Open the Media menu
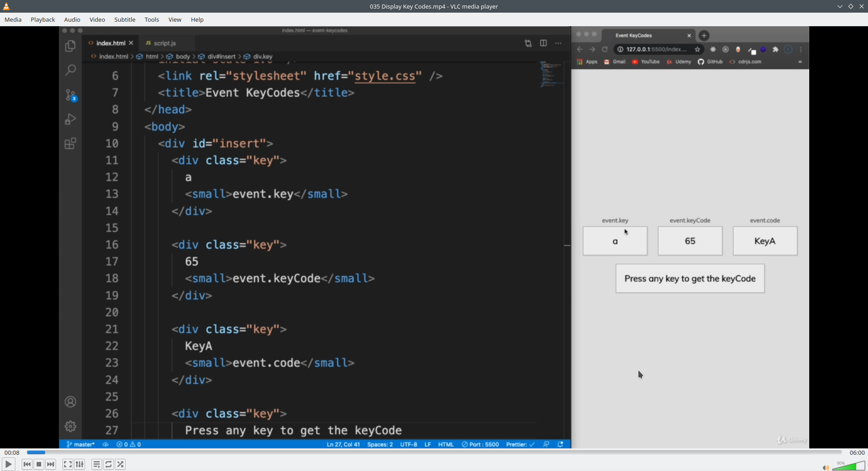868x471 pixels. tap(13, 19)
